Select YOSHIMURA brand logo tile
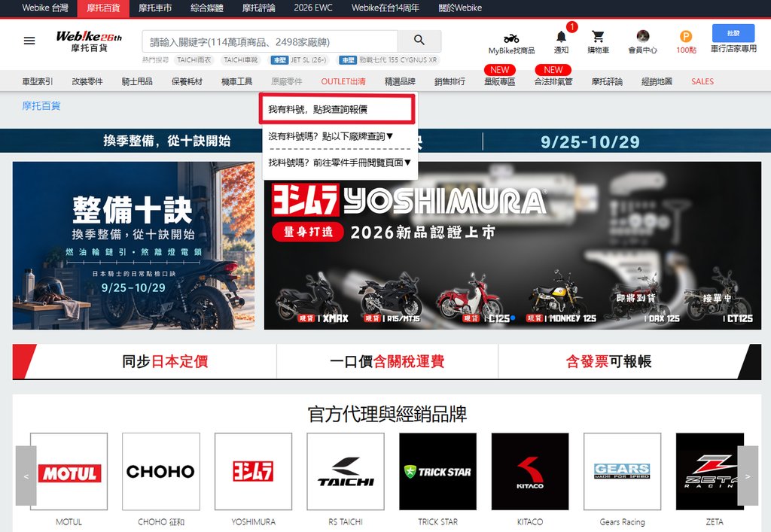Viewport: 771px width, 532px height. click(253, 472)
